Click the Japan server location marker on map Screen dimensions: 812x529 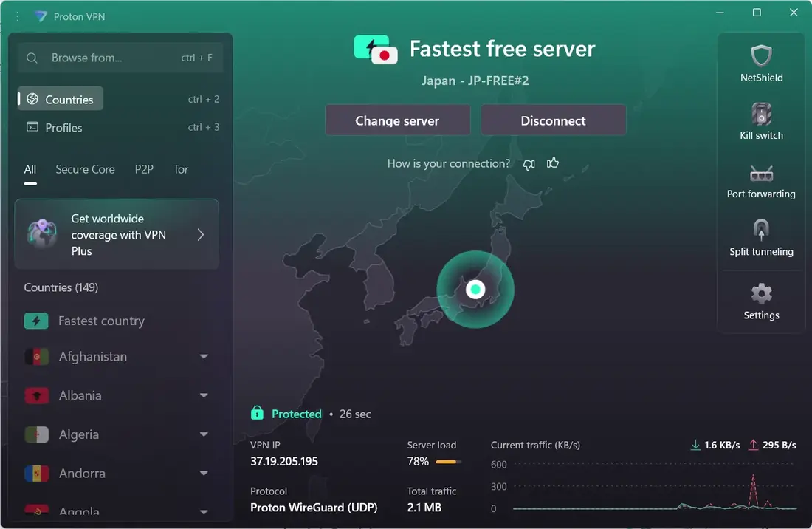pyautogui.click(x=475, y=289)
